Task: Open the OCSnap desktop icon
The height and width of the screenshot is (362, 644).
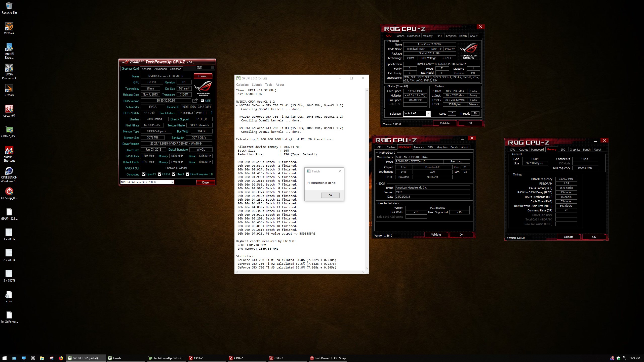Action: tap(9, 194)
